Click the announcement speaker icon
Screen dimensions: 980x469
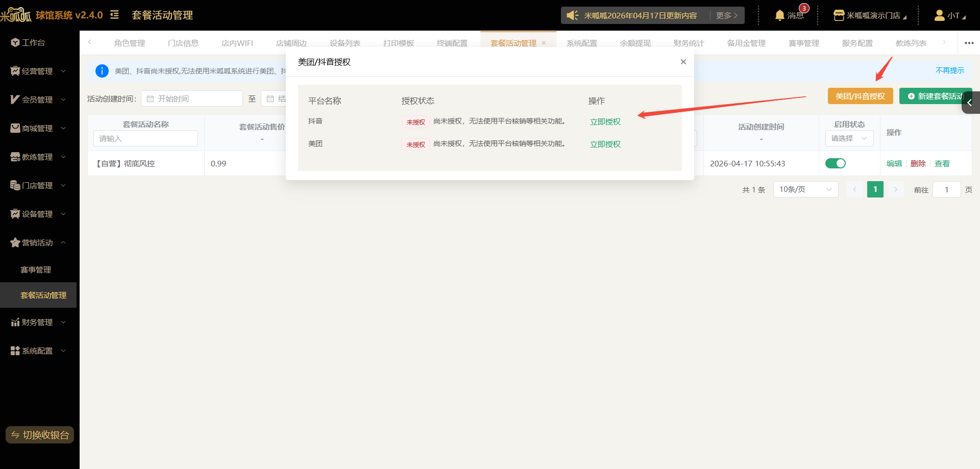click(x=573, y=15)
